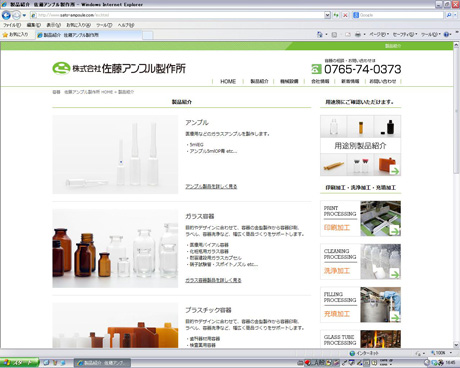The image size is (460, 368).
Task: Click the browser Forward arrow button
Action: pos(16,15)
